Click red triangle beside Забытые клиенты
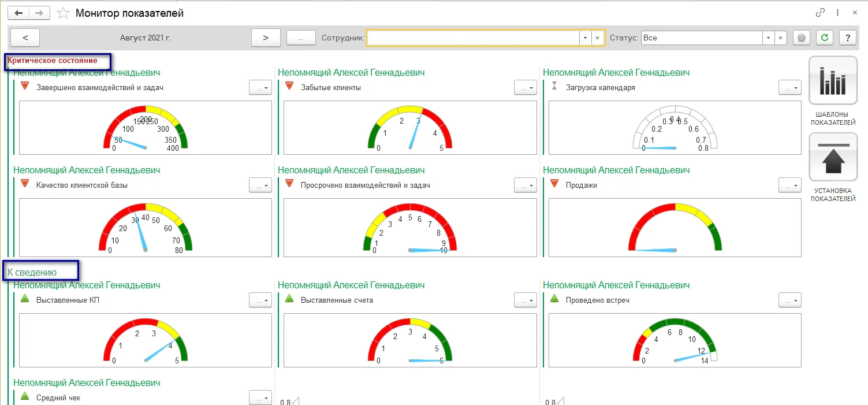The image size is (868, 405). (x=289, y=86)
